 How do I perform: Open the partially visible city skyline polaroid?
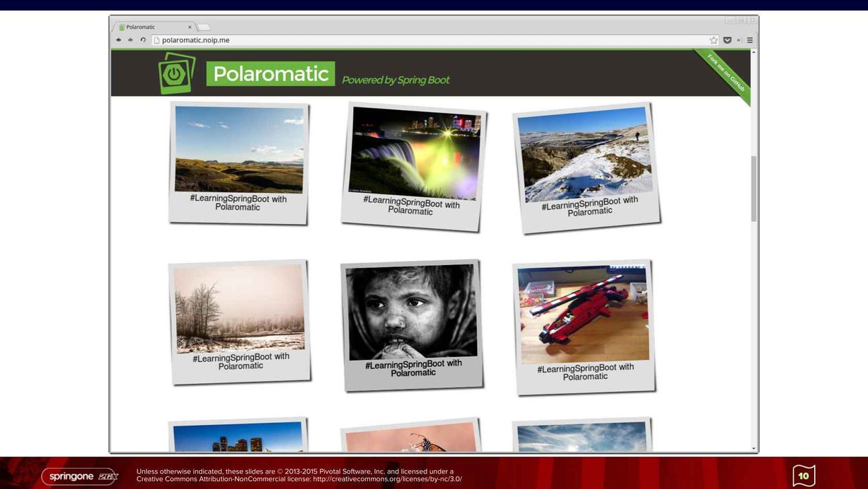pyautogui.click(x=238, y=435)
